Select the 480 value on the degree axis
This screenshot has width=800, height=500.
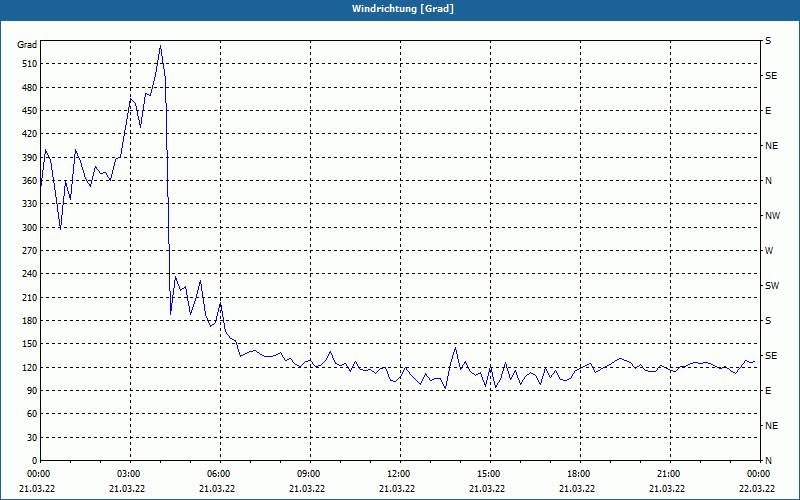[x=30, y=88]
